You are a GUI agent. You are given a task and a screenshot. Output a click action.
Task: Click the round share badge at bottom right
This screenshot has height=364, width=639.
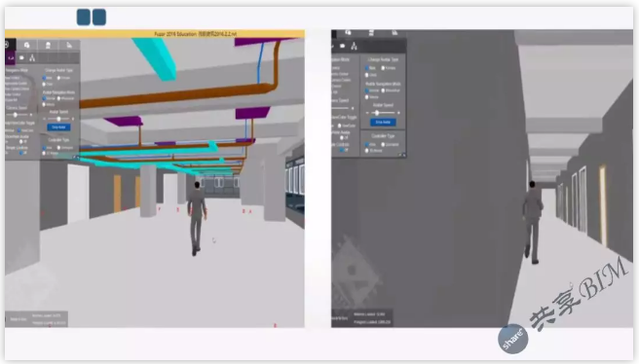click(x=513, y=339)
